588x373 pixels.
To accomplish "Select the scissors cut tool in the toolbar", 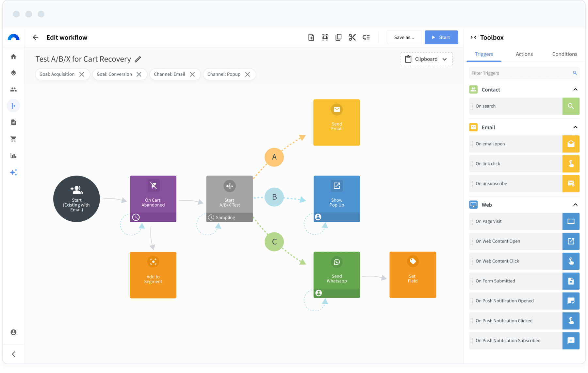I will tap(352, 37).
